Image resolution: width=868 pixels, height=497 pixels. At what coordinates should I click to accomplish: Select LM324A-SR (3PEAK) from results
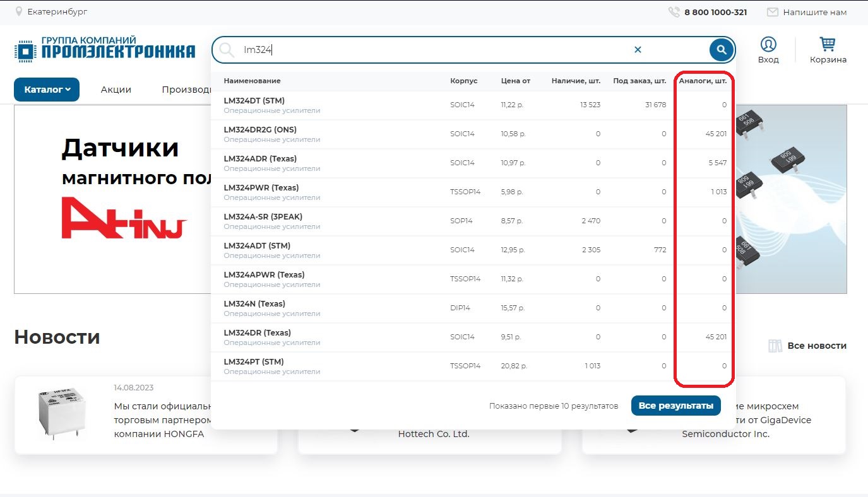(263, 217)
